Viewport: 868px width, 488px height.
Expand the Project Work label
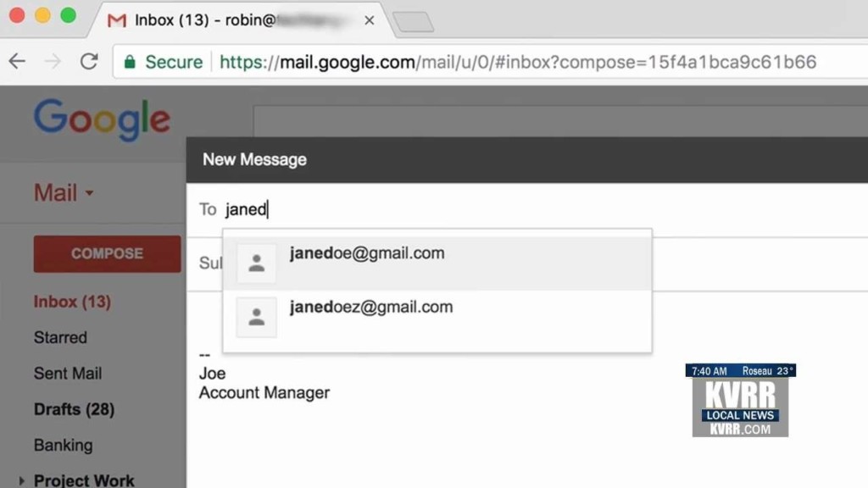(21, 481)
